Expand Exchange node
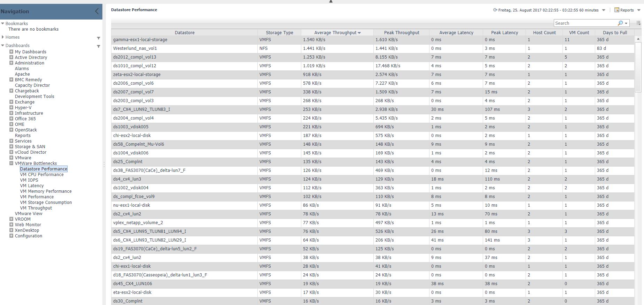 (11, 102)
